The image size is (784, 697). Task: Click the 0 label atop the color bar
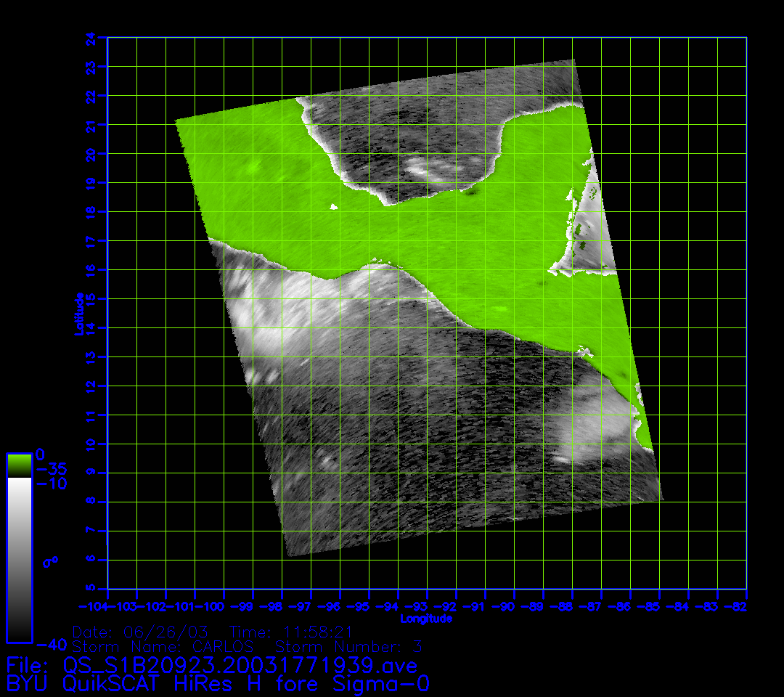point(41,455)
